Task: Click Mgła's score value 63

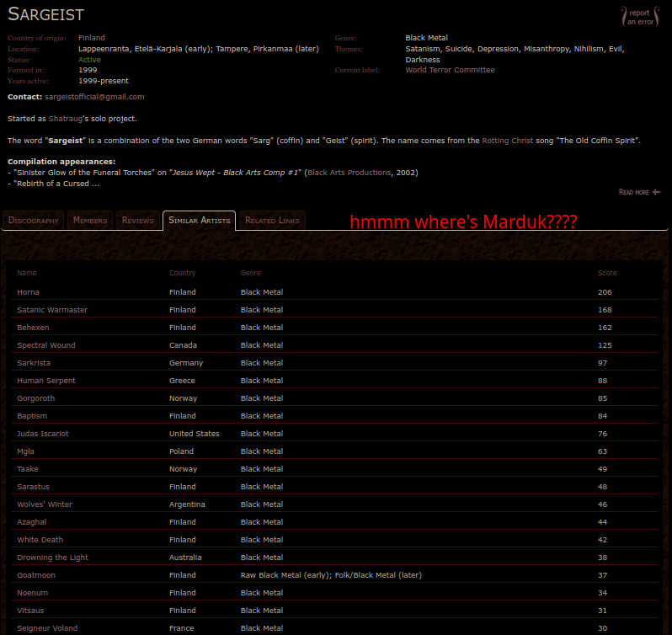Action: 602,451
